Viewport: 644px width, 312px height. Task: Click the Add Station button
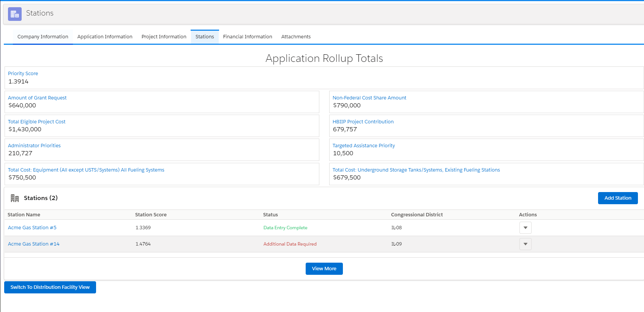coord(617,198)
